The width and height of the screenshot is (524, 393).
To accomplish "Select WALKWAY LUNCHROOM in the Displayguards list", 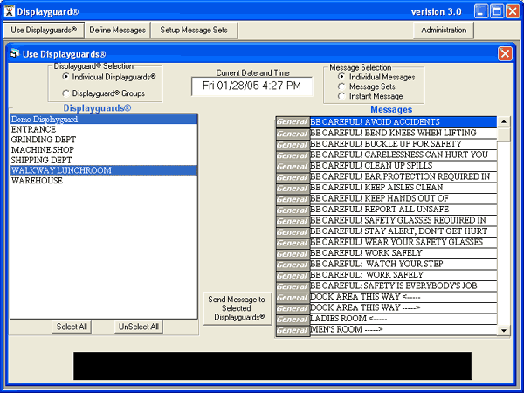I will coord(103,170).
